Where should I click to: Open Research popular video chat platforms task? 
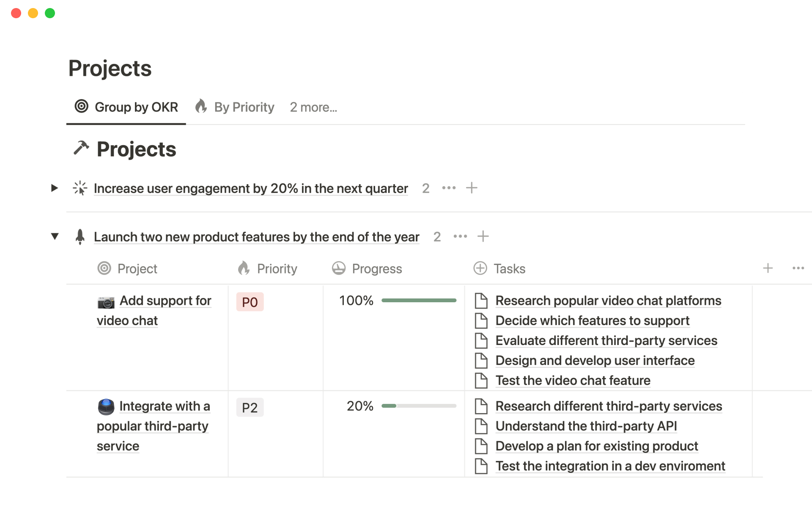608,301
